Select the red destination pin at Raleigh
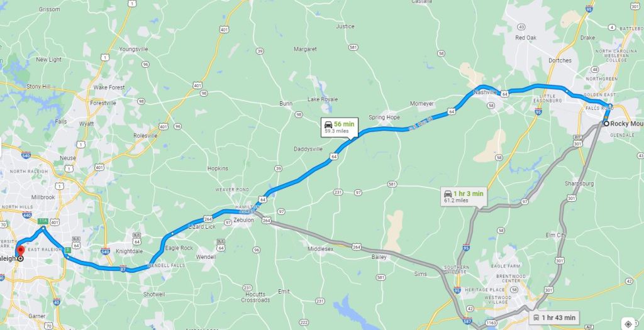This screenshot has width=644, height=330. pyautogui.click(x=21, y=250)
